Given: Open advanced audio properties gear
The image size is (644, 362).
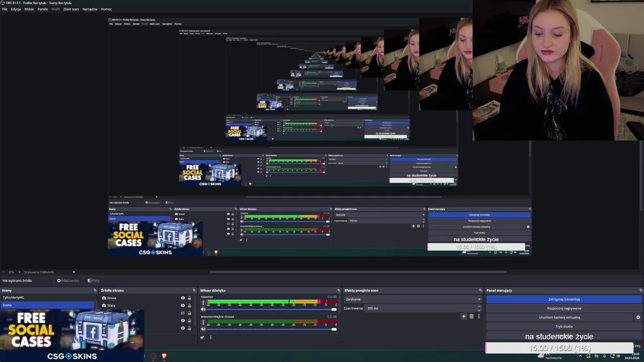Looking at the screenshot, I should tap(202, 337).
